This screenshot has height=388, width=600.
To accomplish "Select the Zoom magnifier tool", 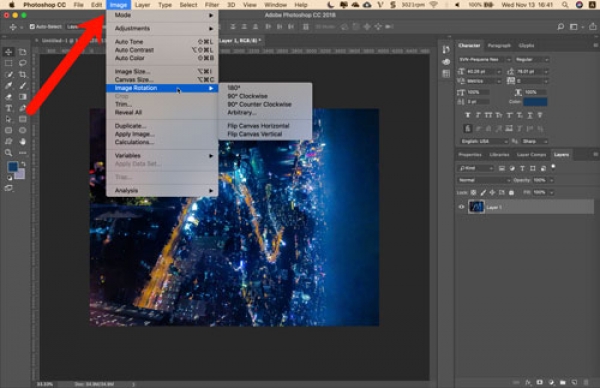I will pos(8,153).
